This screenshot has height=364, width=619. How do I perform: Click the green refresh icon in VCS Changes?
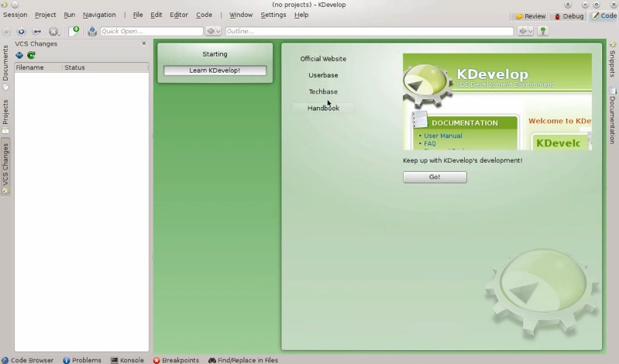point(32,56)
